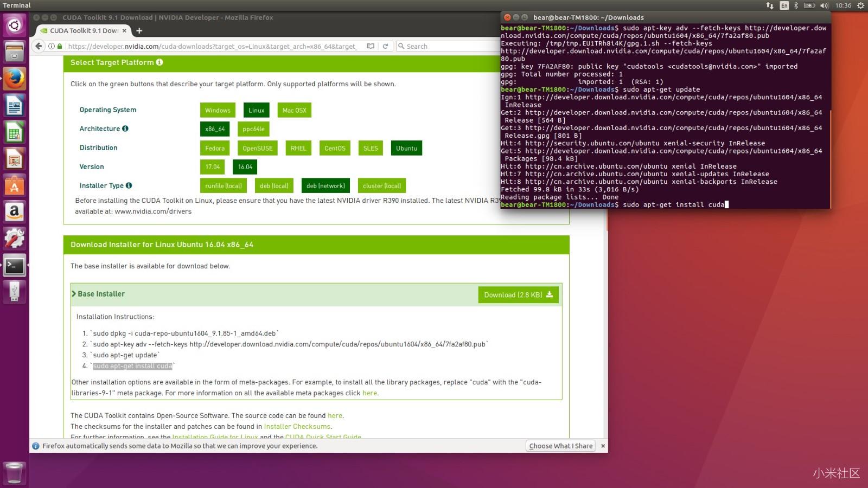Open the keyboard input language indicator
Image resolution: width=868 pixels, height=488 pixels.
pyautogui.click(x=784, y=5)
